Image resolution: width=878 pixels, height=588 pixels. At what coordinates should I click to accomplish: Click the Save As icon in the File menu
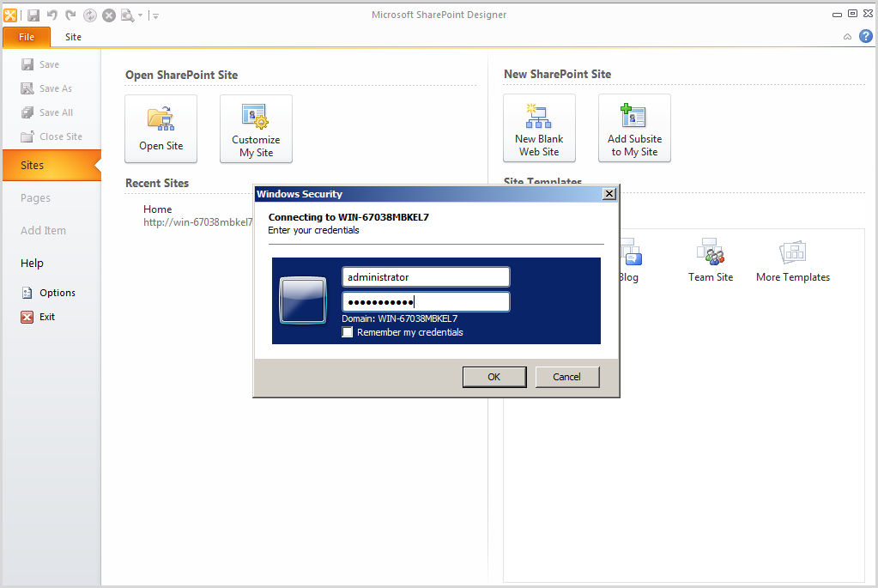click(x=27, y=88)
